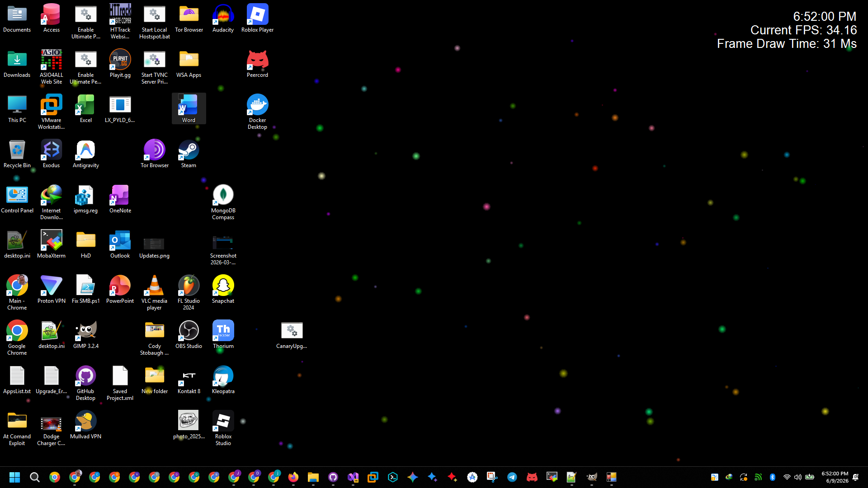Select the Word desktop icon
Screen dimensions: 868x488
[189, 108]
